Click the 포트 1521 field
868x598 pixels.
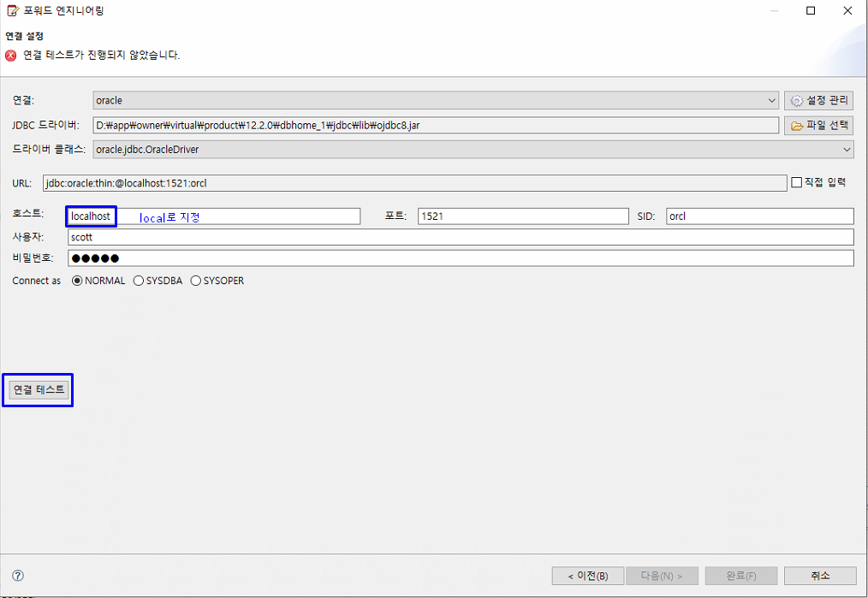click(x=523, y=216)
